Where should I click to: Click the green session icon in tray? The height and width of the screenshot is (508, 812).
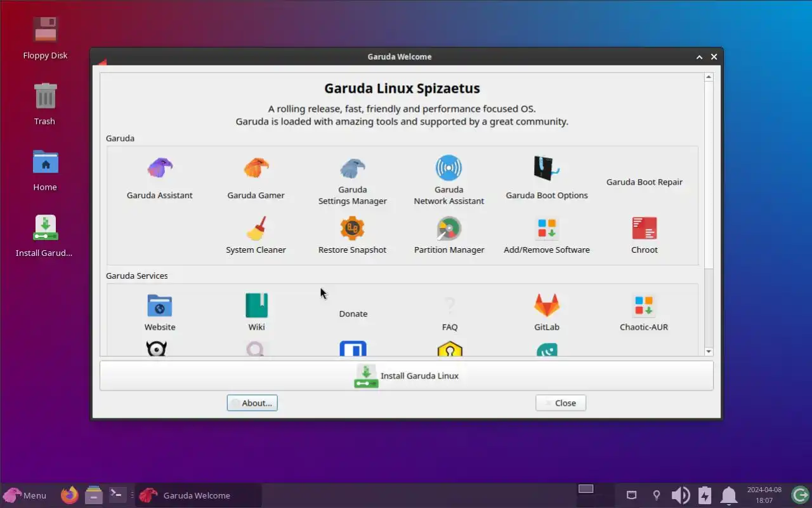(x=800, y=495)
